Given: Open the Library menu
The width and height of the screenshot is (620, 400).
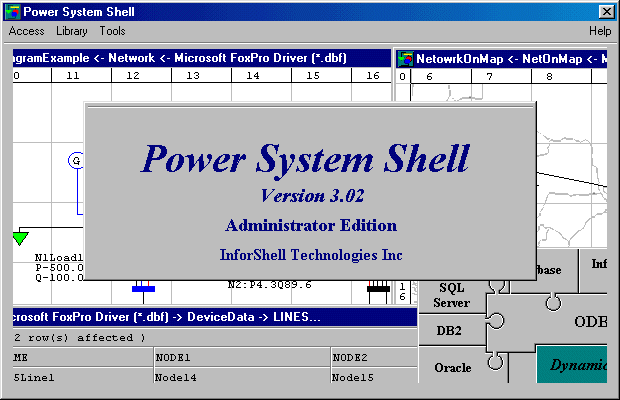Looking at the screenshot, I should pyautogui.click(x=72, y=31).
